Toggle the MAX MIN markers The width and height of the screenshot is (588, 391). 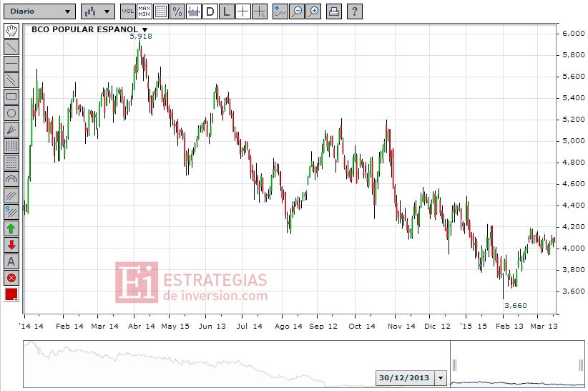click(144, 11)
